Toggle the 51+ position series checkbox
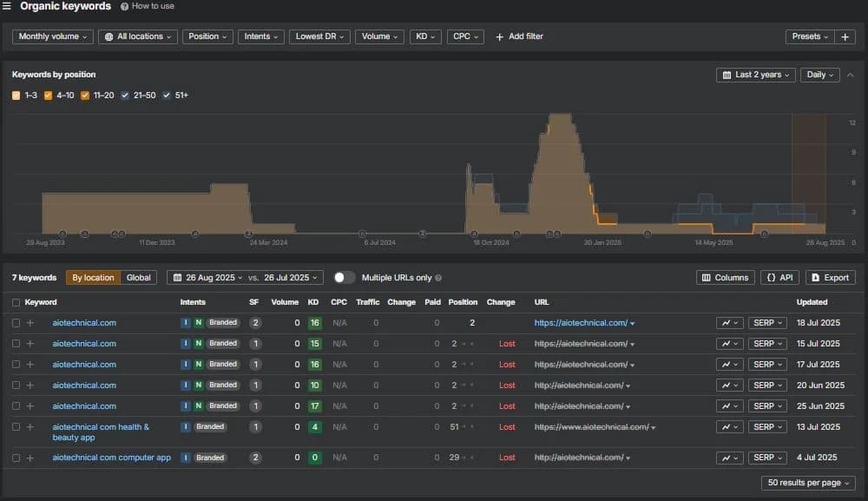Screen dimensions: 868x501 point(167,96)
